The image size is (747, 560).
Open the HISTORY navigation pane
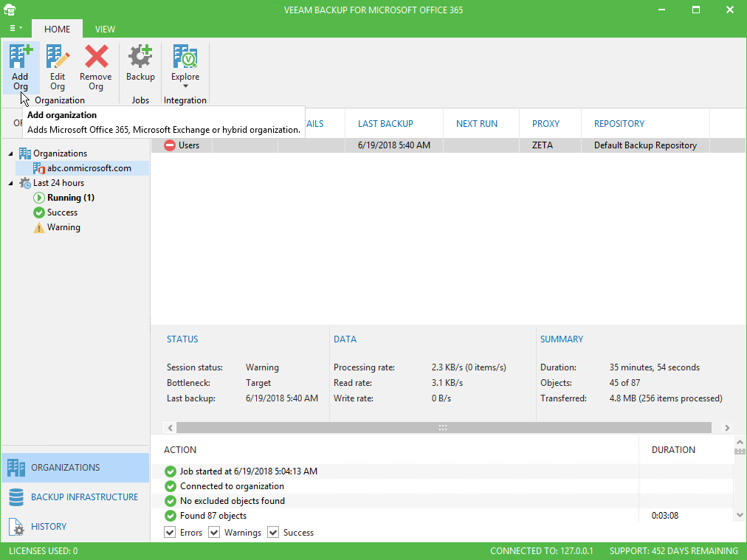click(75, 527)
